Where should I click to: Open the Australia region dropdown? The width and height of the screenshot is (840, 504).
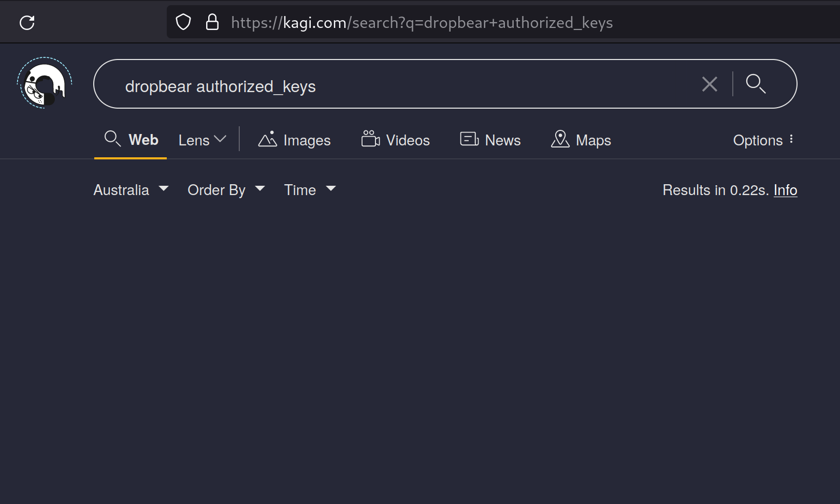tap(131, 190)
